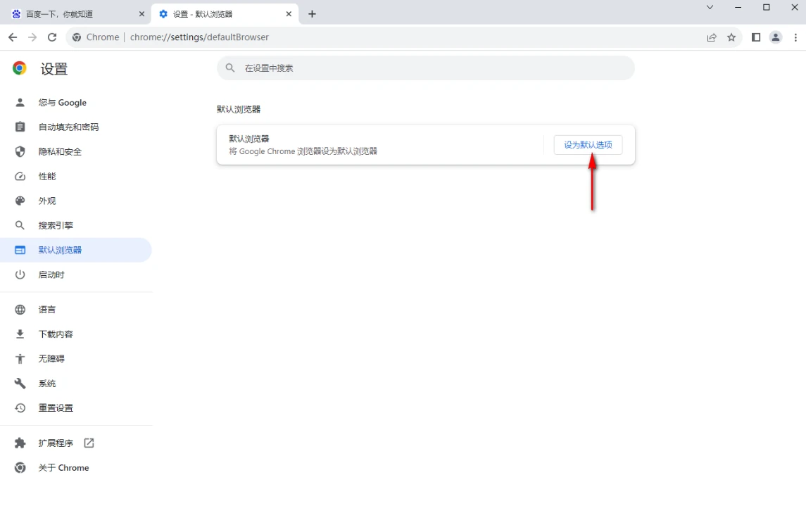Open the 搜索引擎 settings page

click(75, 225)
